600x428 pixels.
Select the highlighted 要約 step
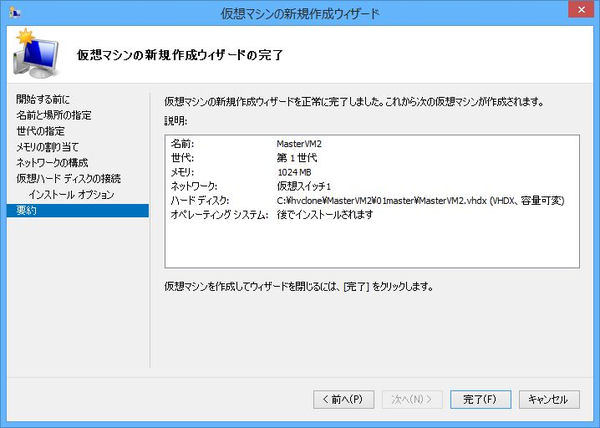78,210
